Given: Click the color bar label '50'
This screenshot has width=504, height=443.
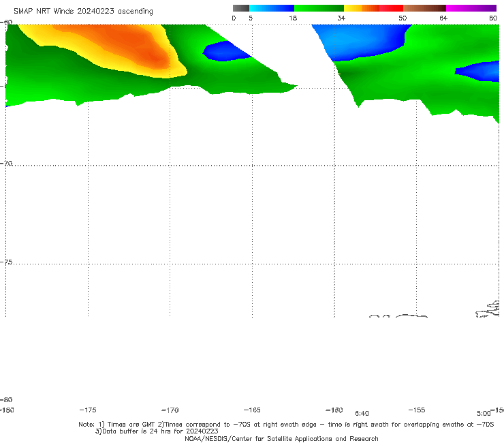Looking at the screenshot, I should point(403,18).
